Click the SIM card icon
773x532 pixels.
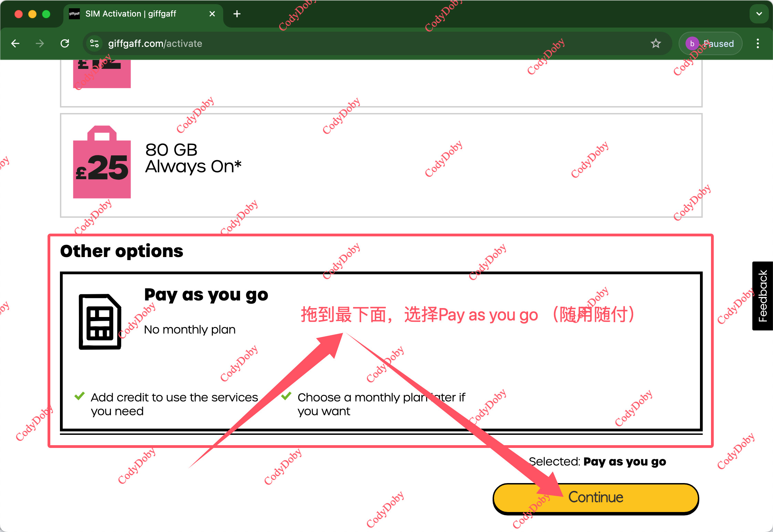(x=100, y=322)
